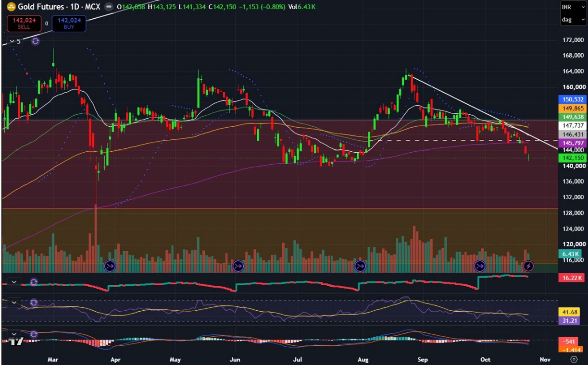Click the red SELL 142,024 button

click(24, 24)
